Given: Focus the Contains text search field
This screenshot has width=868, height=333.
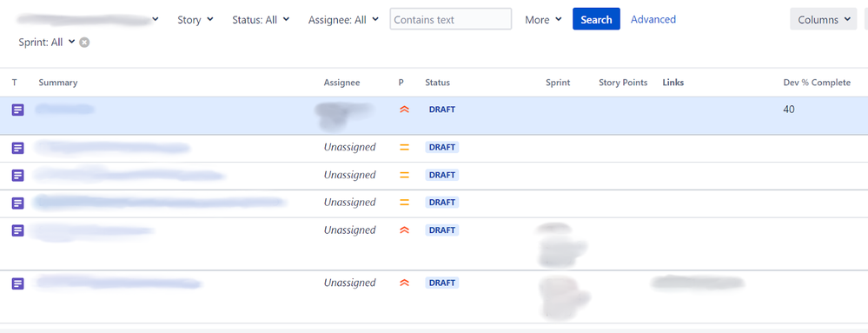Looking at the screenshot, I should pyautogui.click(x=451, y=19).
